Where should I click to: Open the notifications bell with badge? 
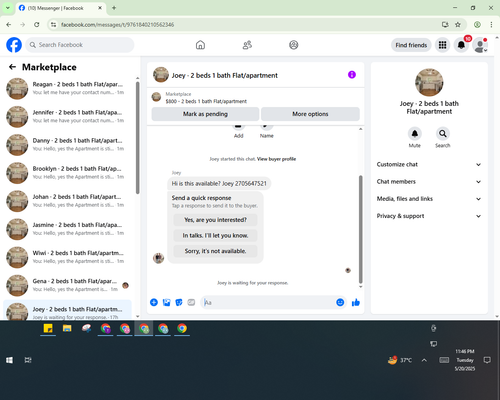pyautogui.click(x=461, y=45)
